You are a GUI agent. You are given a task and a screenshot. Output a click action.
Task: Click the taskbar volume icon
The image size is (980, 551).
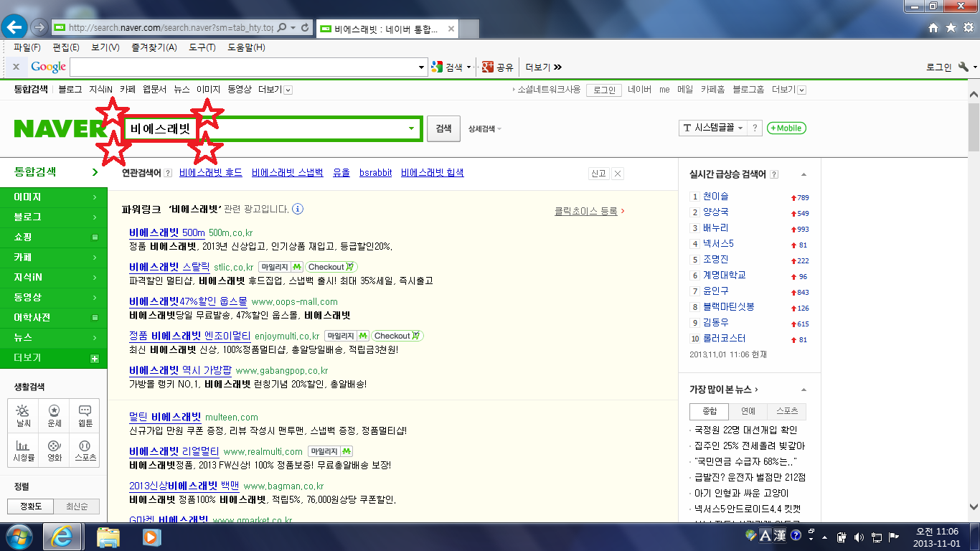[859, 536]
